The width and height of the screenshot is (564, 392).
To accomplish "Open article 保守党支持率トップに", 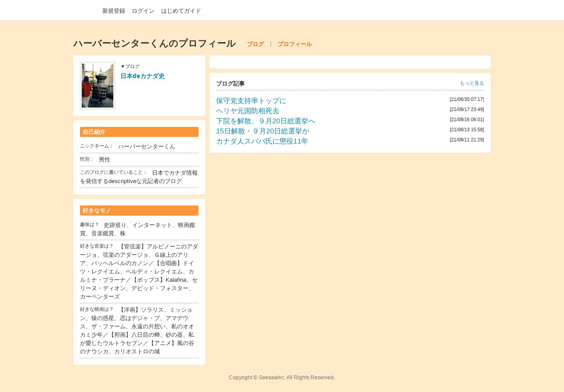I will click(x=251, y=101).
